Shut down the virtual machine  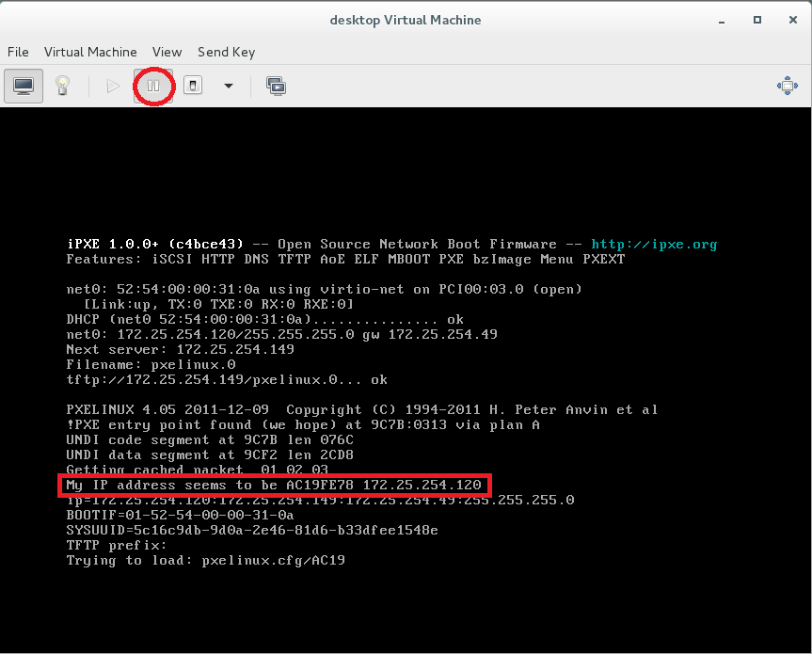point(193,86)
